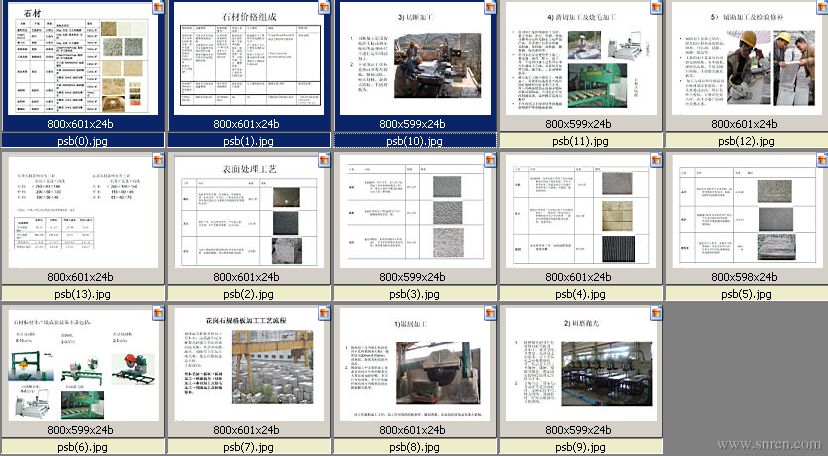Click the psb(2).jpg filename label
828x456 pixels.
click(249, 294)
